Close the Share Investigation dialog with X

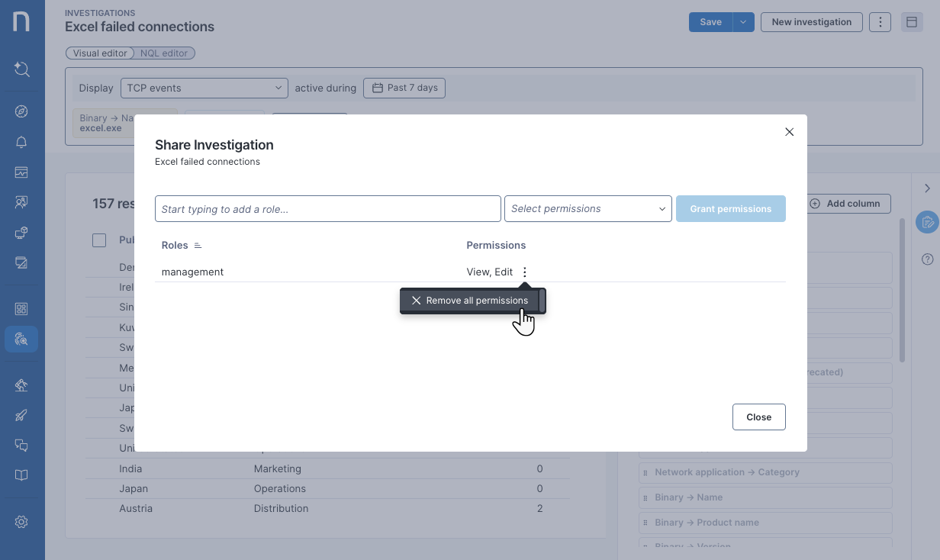[789, 132]
